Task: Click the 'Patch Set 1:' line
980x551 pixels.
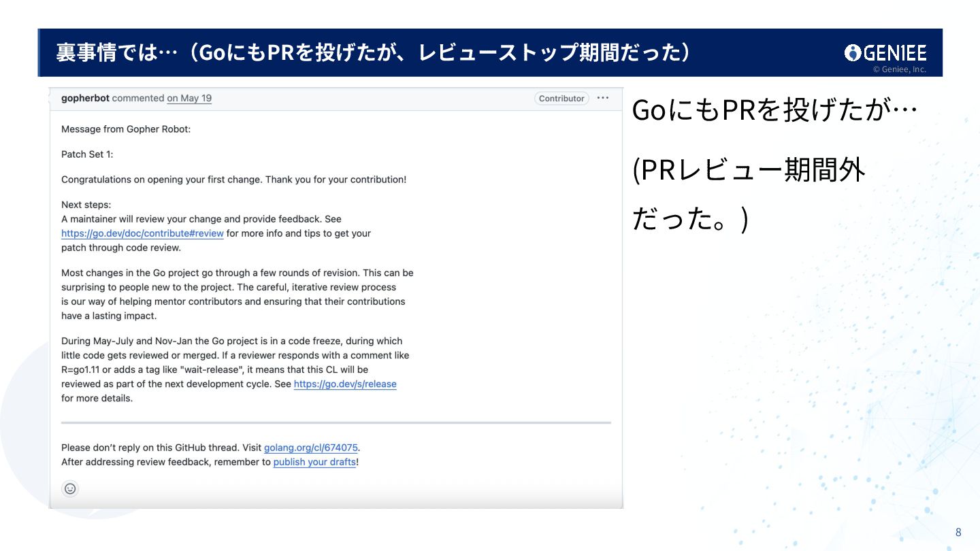Action: [x=87, y=154]
